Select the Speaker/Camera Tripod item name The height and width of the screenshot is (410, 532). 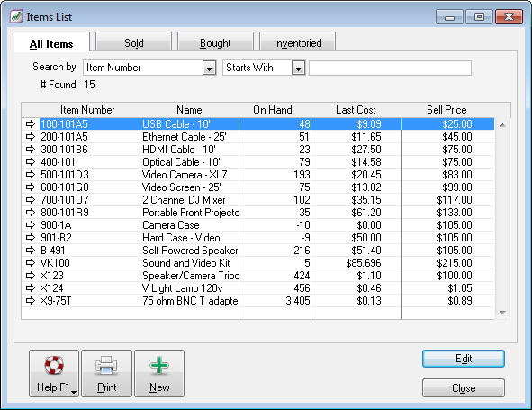[x=190, y=275]
